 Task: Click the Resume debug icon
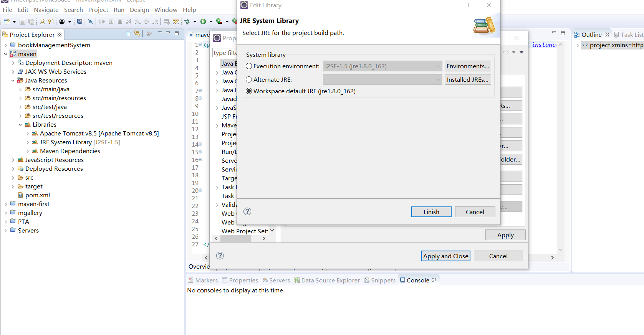click(102, 21)
